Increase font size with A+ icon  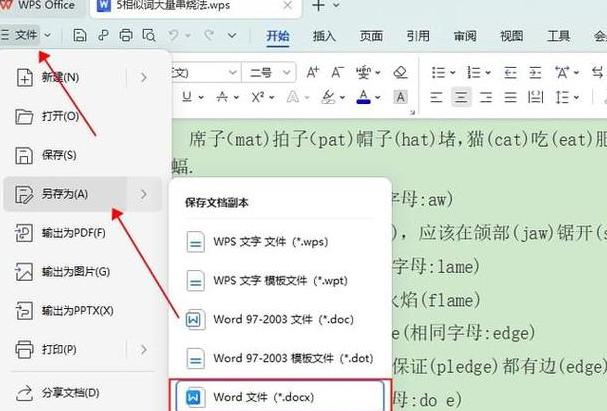coord(313,72)
